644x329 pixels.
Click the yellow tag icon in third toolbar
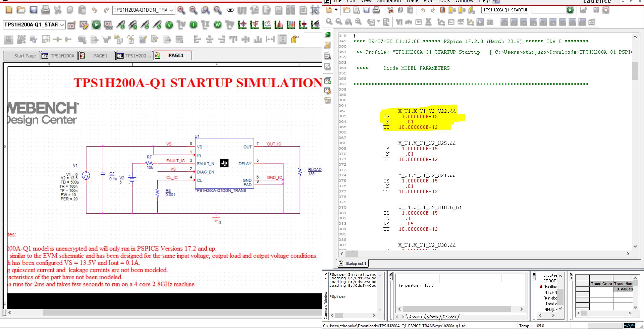(294, 40)
